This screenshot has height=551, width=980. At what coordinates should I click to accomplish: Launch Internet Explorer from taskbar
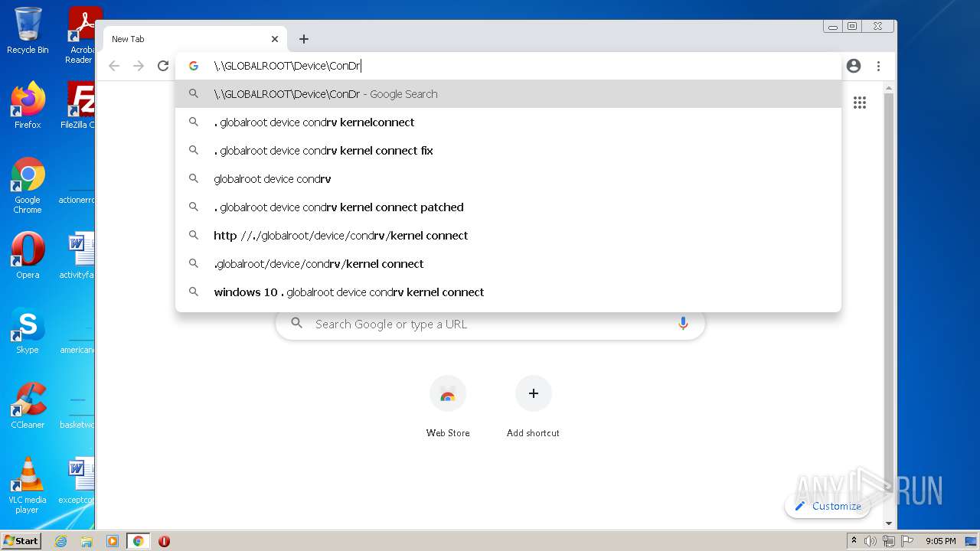tap(60, 541)
